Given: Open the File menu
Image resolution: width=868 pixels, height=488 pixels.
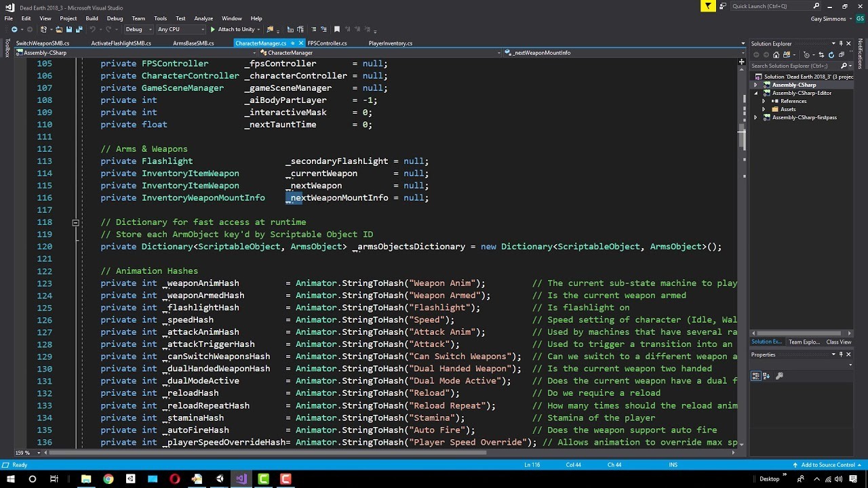Looking at the screenshot, I should 8,18.
